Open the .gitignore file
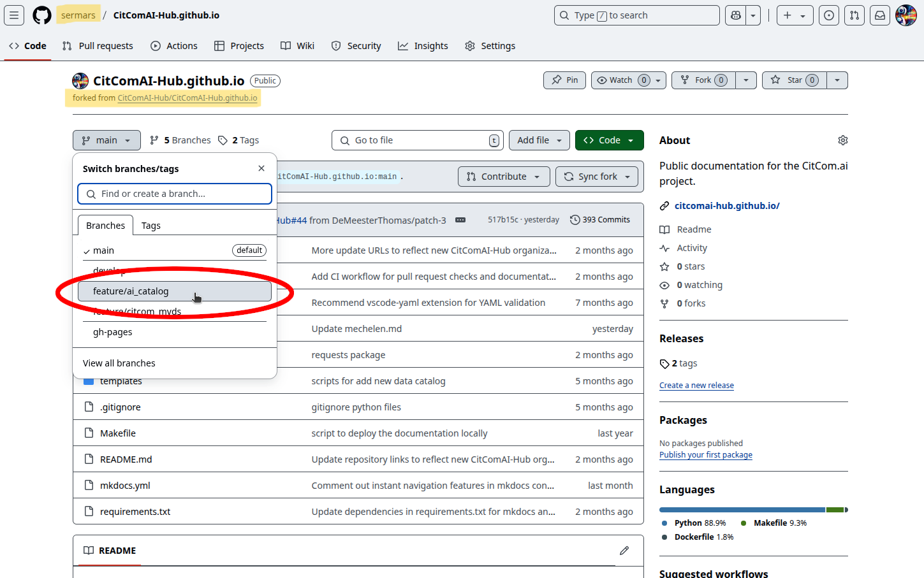Screen dimensions: 924x578 [x=121, y=407]
